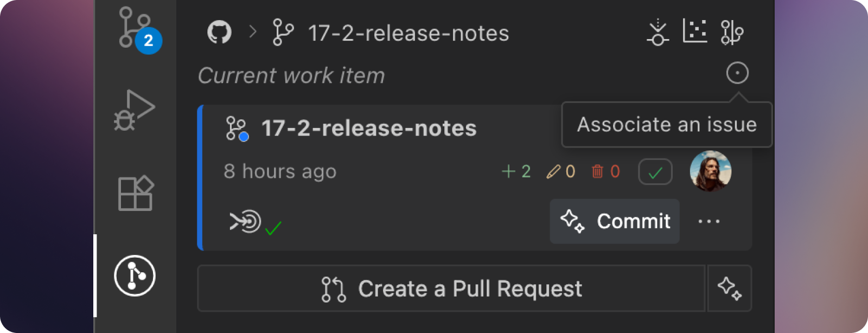Click the user avatar thumbnail
Image resolution: width=868 pixels, height=333 pixels.
[x=711, y=171]
